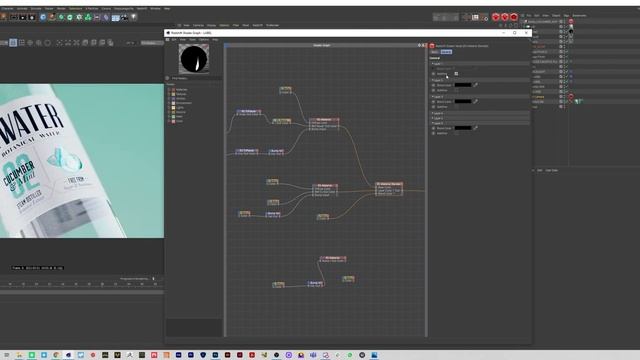Open Cameras menu in viewport menu bar
The width and height of the screenshot is (640, 360).
pos(198,25)
